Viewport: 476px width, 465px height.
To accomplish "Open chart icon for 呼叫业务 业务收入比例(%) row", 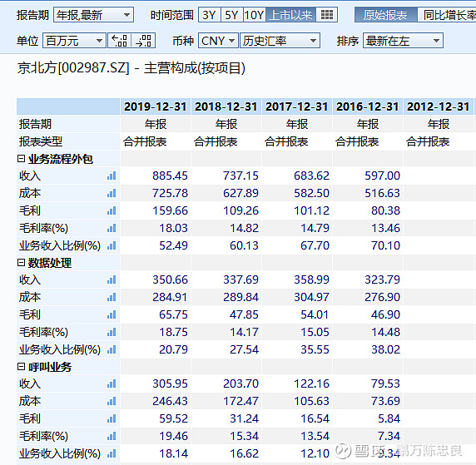I will pos(112,453).
